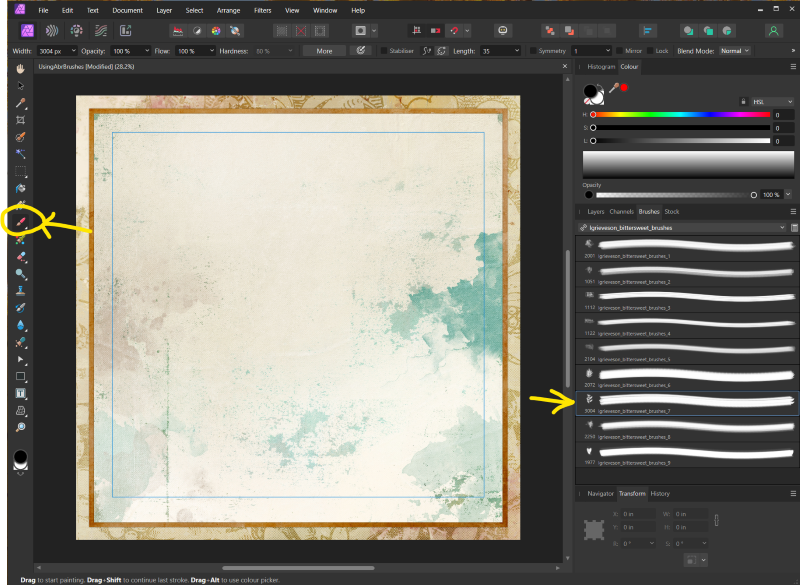Image resolution: width=800 pixels, height=585 pixels.
Task: Expand the Quick Mask options arrow
Action: point(374,31)
